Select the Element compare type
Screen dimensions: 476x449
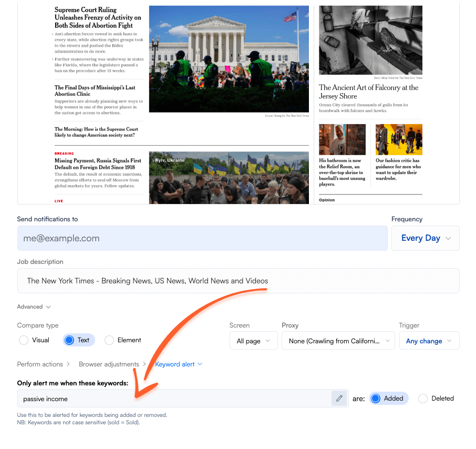point(109,340)
